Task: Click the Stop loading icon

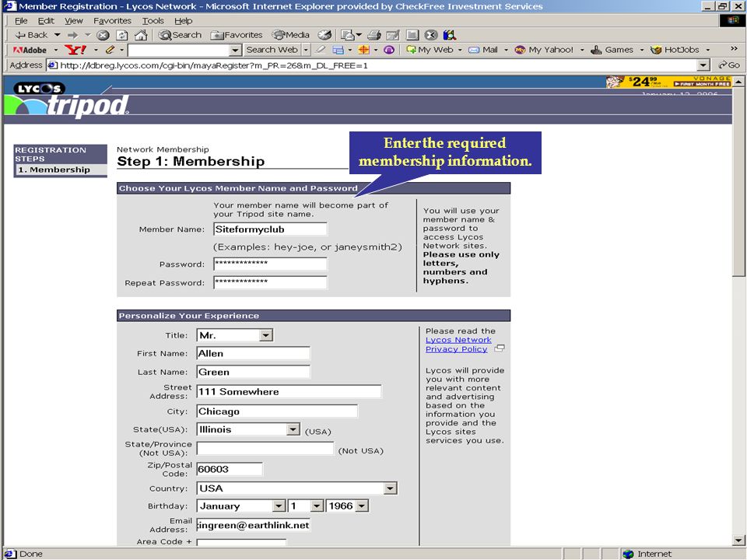Action: pos(103,35)
